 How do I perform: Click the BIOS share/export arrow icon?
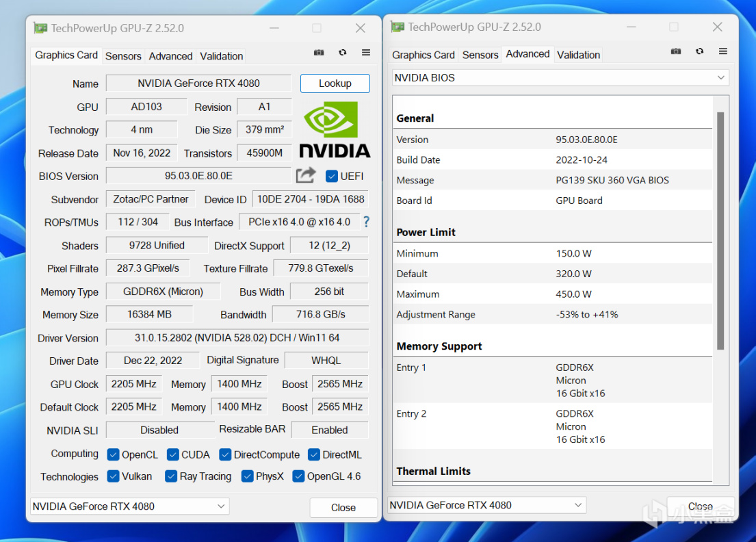pos(306,175)
